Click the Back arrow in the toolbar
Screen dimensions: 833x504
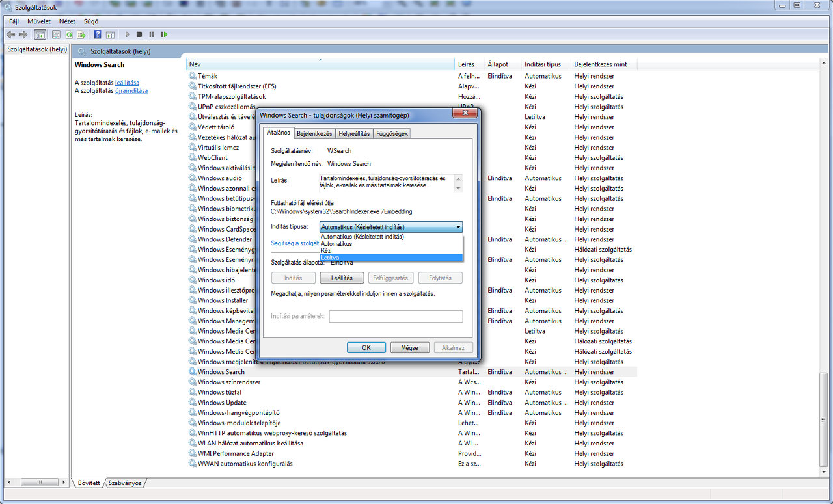click(10, 34)
